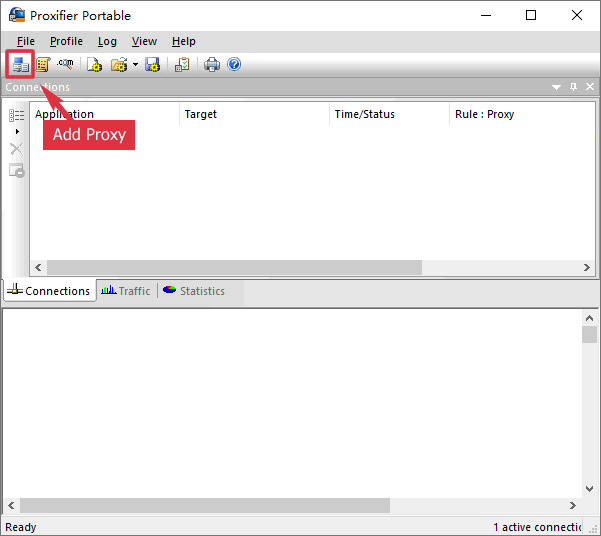601x536 pixels.
Task: Click the X close connection sidebar icon
Action: (x=16, y=149)
